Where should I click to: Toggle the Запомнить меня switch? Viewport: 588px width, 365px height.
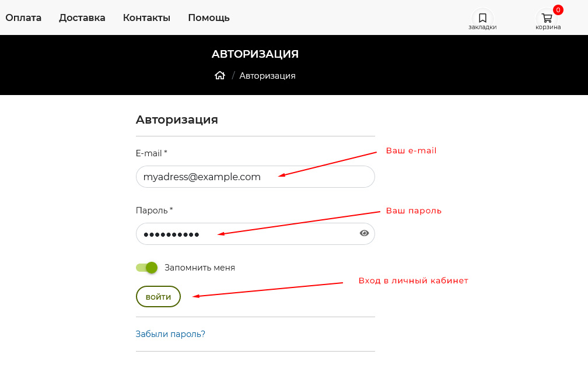(146, 268)
